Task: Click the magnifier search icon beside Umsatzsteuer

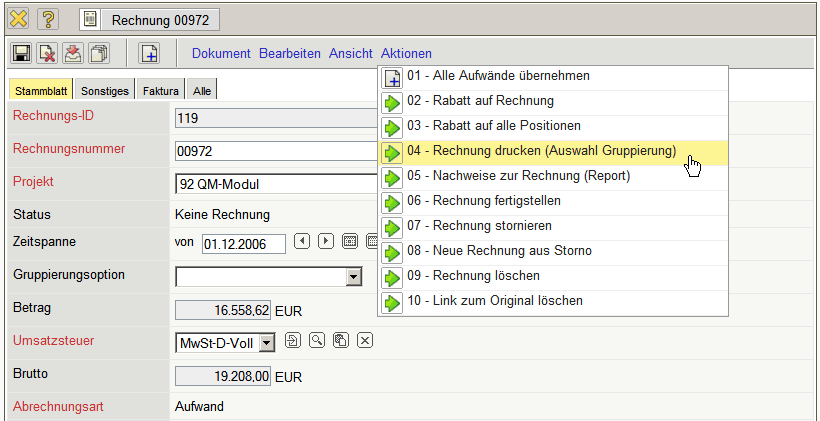Action: point(317,341)
